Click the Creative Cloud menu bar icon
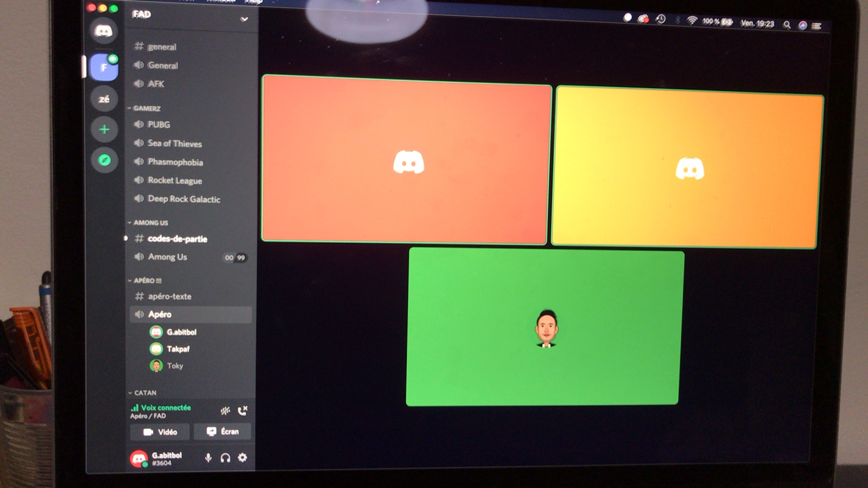The width and height of the screenshot is (868, 488). [644, 19]
